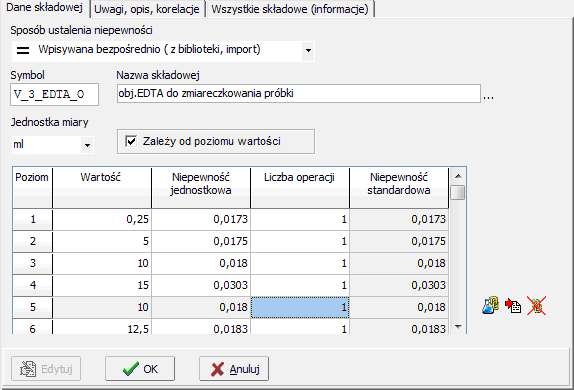Click standard uncertainty cell 0,0175

[399, 241]
